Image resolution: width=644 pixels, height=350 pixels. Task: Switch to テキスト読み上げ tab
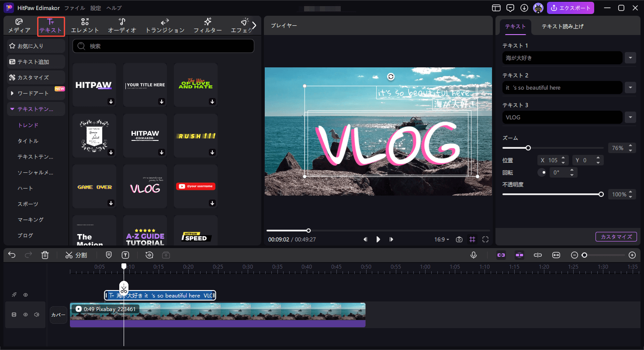pyautogui.click(x=563, y=26)
